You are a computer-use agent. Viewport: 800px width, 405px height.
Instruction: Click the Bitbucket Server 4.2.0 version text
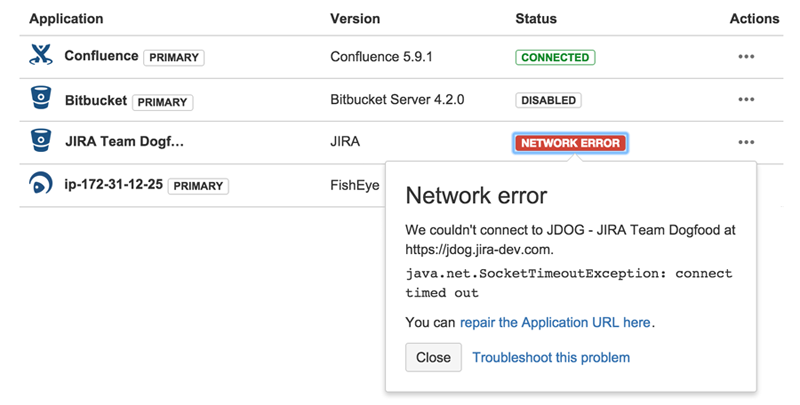(397, 99)
